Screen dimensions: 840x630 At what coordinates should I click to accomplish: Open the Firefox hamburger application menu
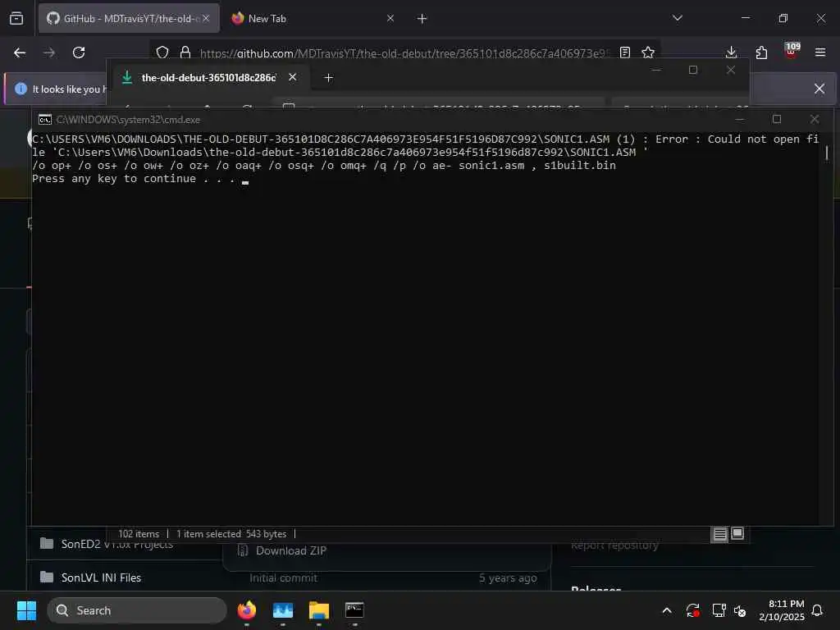(820, 52)
